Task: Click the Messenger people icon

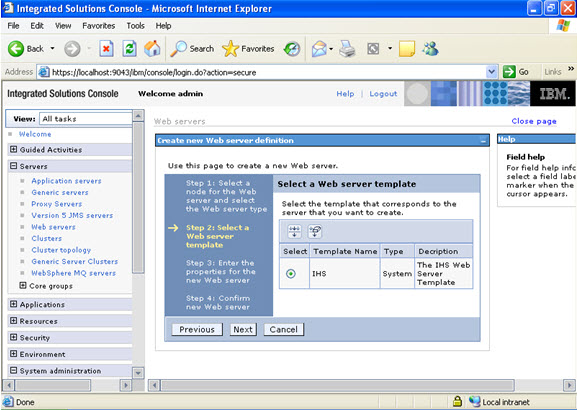Action: [x=430, y=48]
